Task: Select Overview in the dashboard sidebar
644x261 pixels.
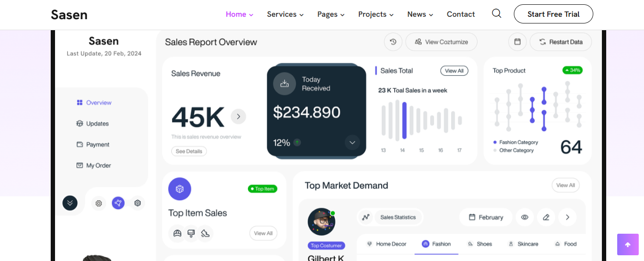Action: point(94,102)
